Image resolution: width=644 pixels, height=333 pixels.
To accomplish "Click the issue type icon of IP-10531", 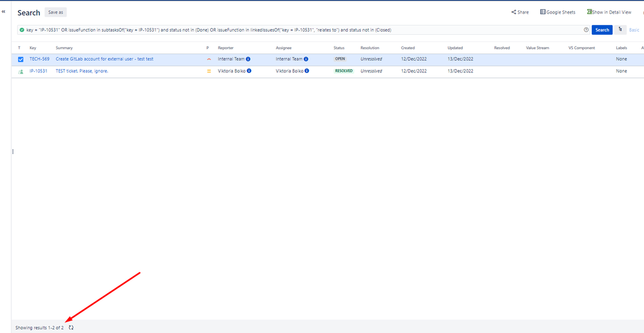I will click(21, 72).
